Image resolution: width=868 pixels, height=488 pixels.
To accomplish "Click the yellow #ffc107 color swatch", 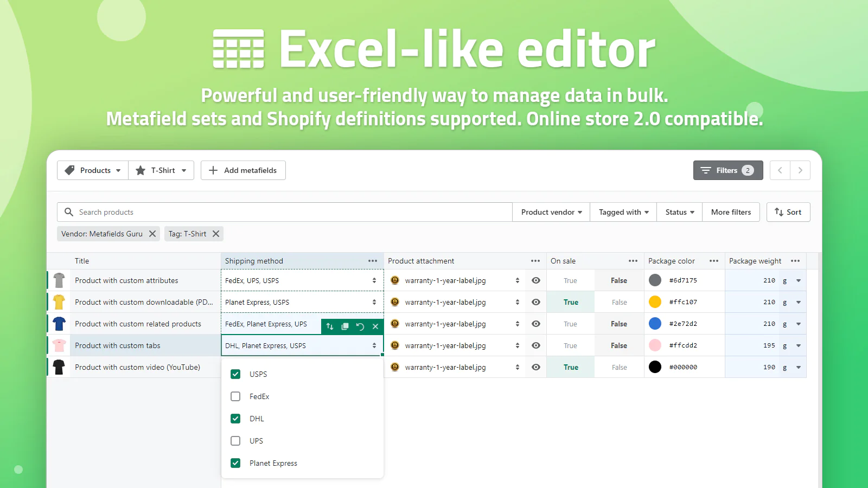I will [655, 302].
